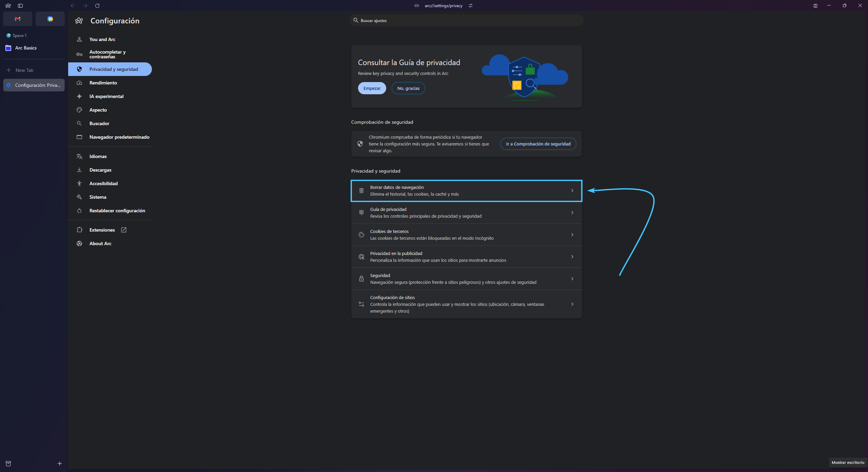
Task: Open the Seguridad row
Action: (466, 279)
